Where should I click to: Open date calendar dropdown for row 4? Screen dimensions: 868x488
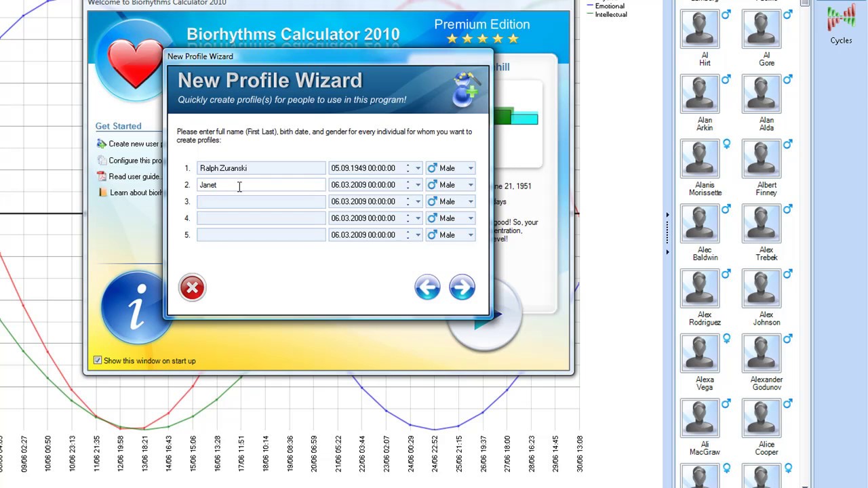tap(418, 218)
